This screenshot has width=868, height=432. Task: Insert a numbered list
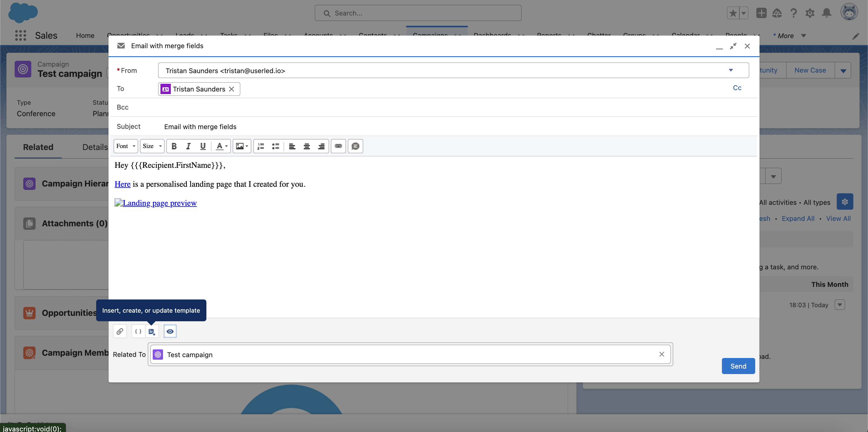pos(261,146)
